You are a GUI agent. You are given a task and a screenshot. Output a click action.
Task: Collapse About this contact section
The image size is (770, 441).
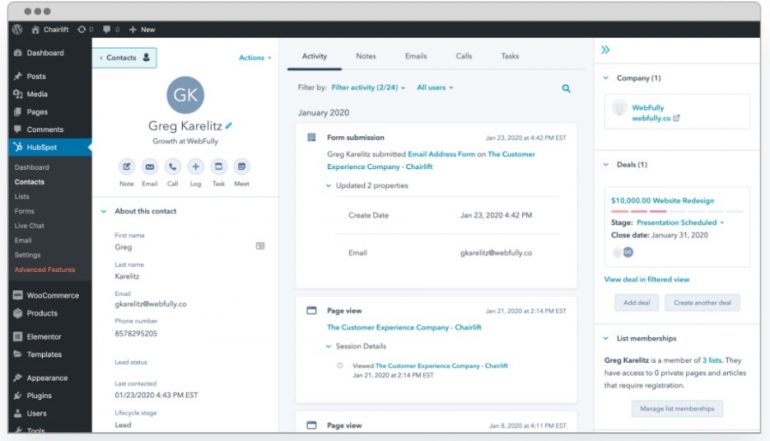104,211
